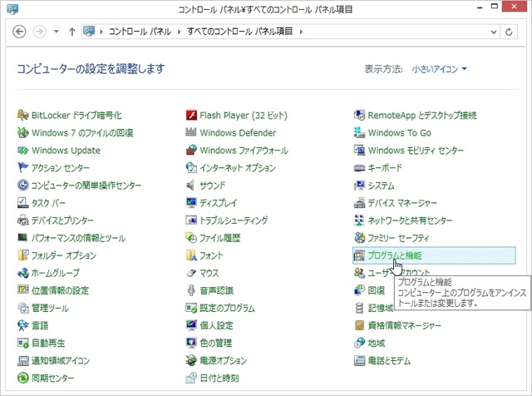Viewport: 532px width, 396px height.
Task: Open トラブルシューティング link
Action: coord(234,220)
